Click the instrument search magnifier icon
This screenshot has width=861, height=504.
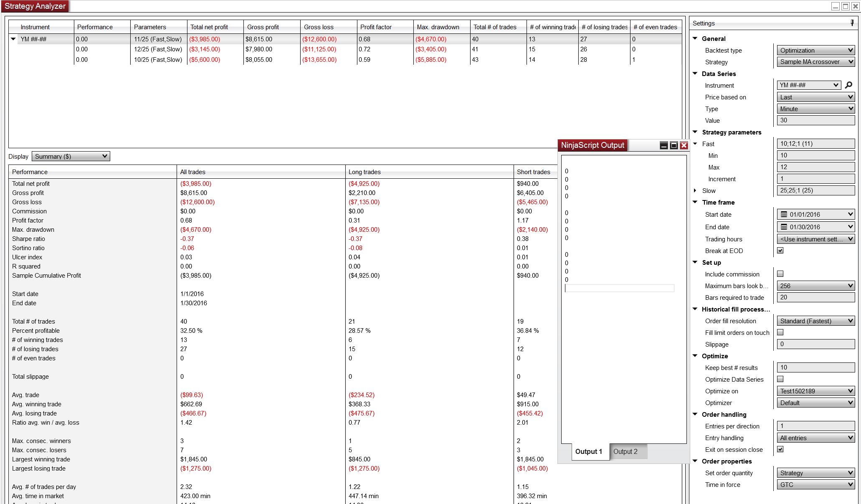[848, 85]
